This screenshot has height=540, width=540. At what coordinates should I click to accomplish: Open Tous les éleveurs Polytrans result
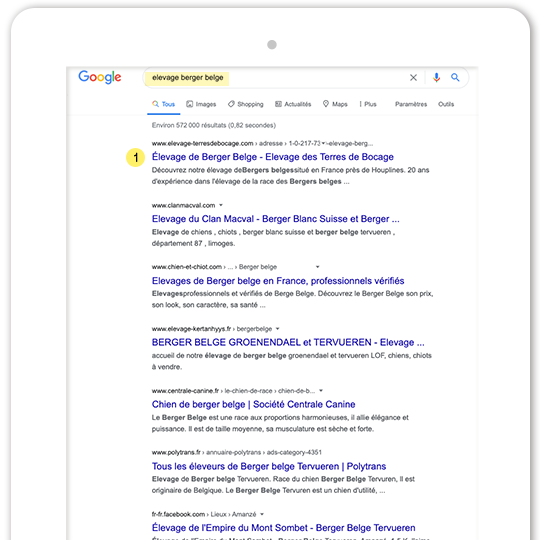click(x=269, y=466)
